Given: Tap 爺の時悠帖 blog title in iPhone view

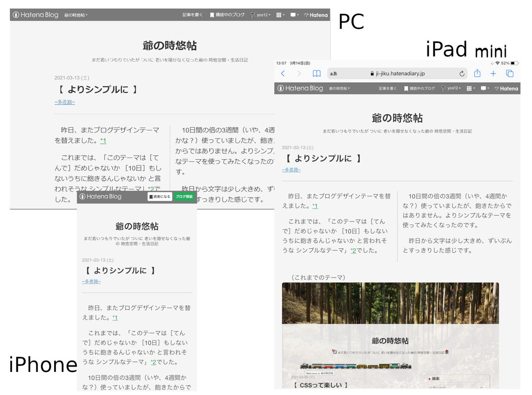Looking at the screenshot, I should tap(137, 226).
